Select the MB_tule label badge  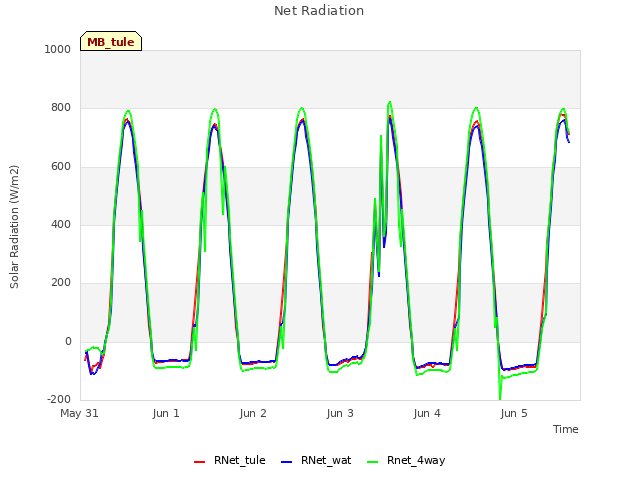(111, 41)
